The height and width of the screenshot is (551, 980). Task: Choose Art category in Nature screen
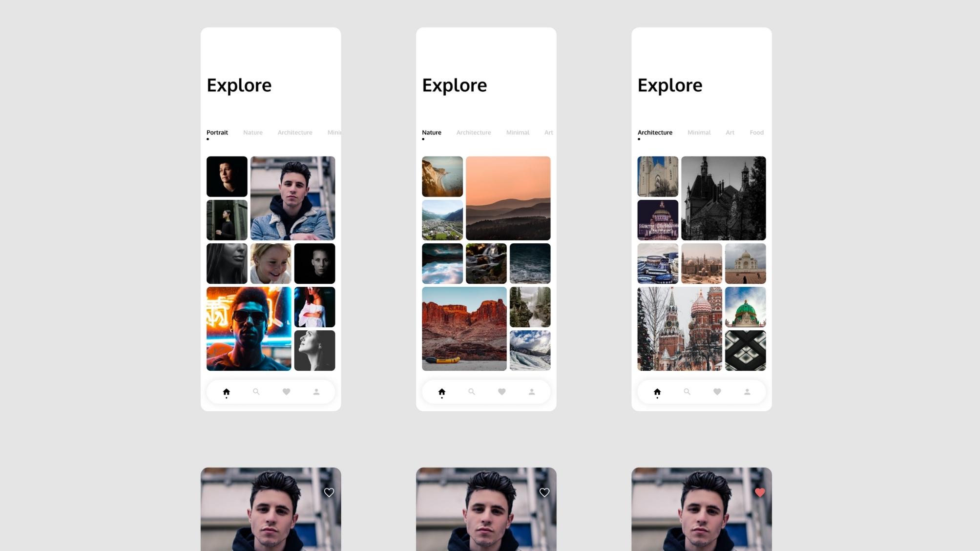(548, 132)
